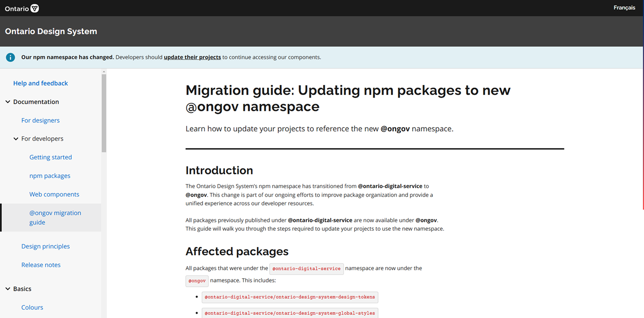Screen dimensions: 644x318
Task: Click the sidebar scroll up arrow
Action: pos(104,72)
